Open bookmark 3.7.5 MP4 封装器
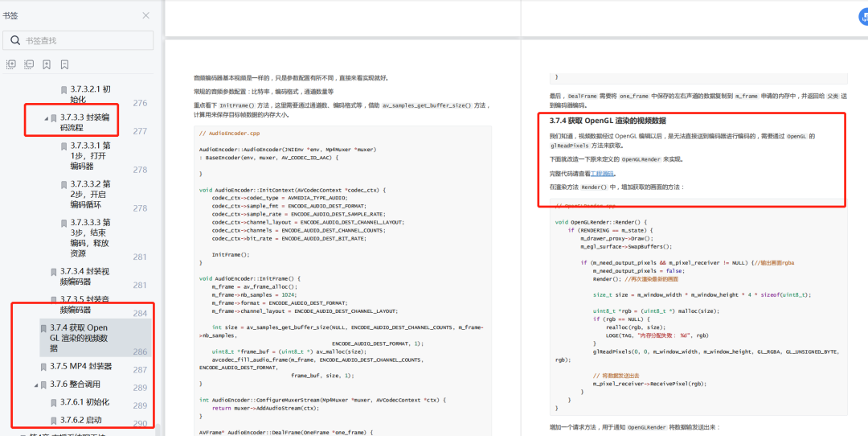Image resolution: width=868 pixels, height=436 pixels. pos(81,367)
